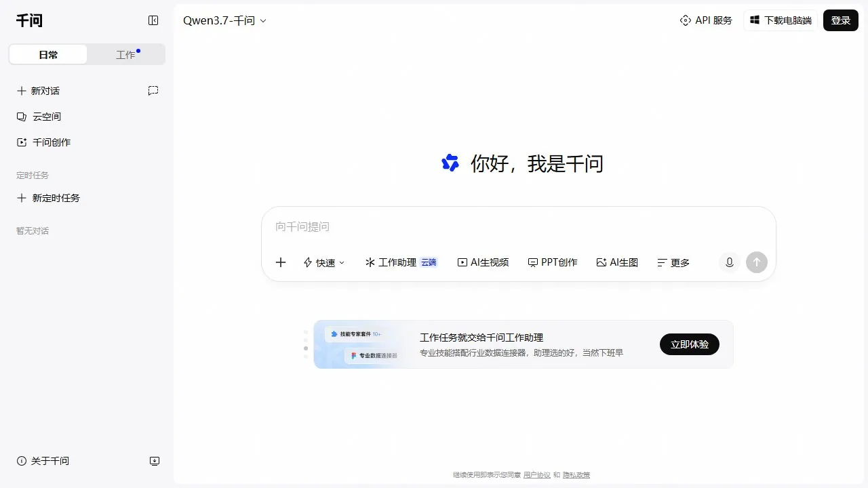The width and height of the screenshot is (868, 488).
Task: Open the Qwen3.7-千问 model dropdown
Action: pos(225,20)
